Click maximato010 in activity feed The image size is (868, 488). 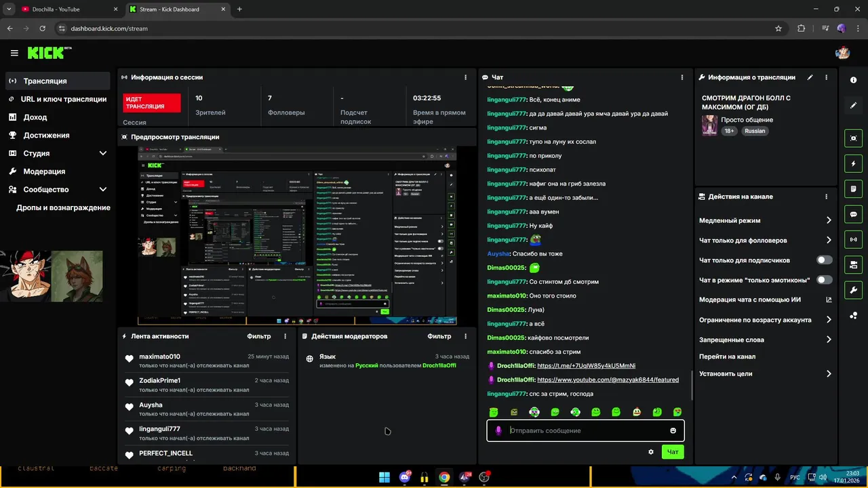click(159, 357)
